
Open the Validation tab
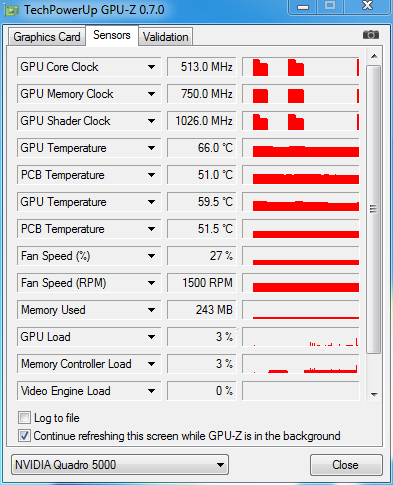166,37
